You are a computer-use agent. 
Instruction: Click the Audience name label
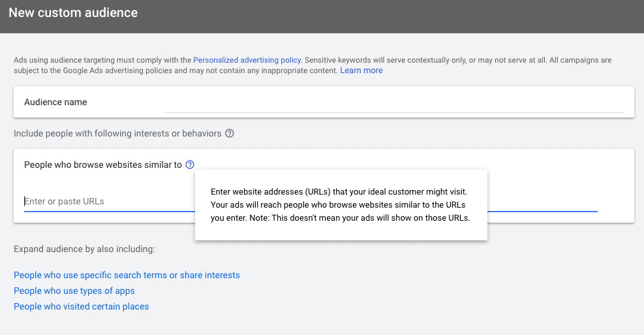click(55, 103)
